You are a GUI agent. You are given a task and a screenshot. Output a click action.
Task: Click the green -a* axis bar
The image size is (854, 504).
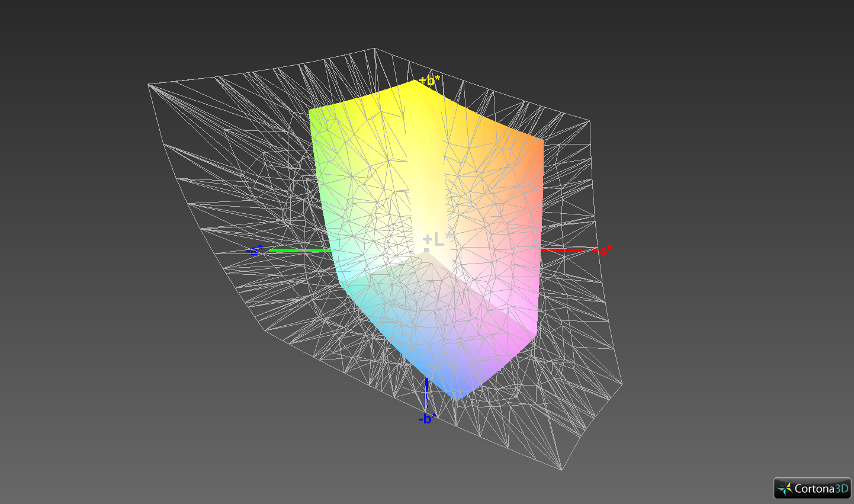pos(300,251)
